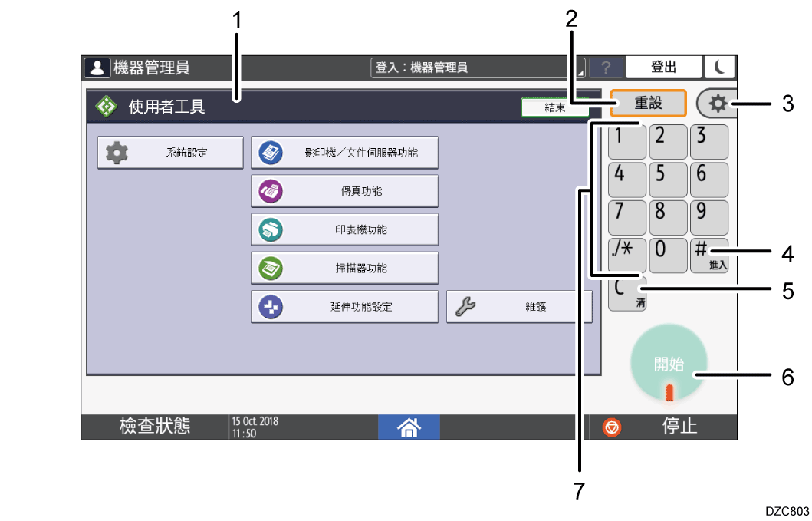Tap the blue Home icon at bottom
The height and width of the screenshot is (521, 812).
[409, 427]
